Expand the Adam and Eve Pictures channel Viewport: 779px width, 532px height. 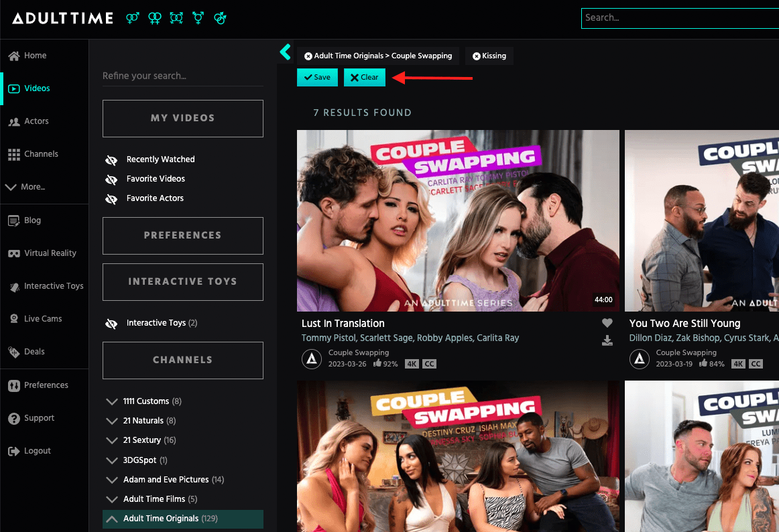(112, 480)
